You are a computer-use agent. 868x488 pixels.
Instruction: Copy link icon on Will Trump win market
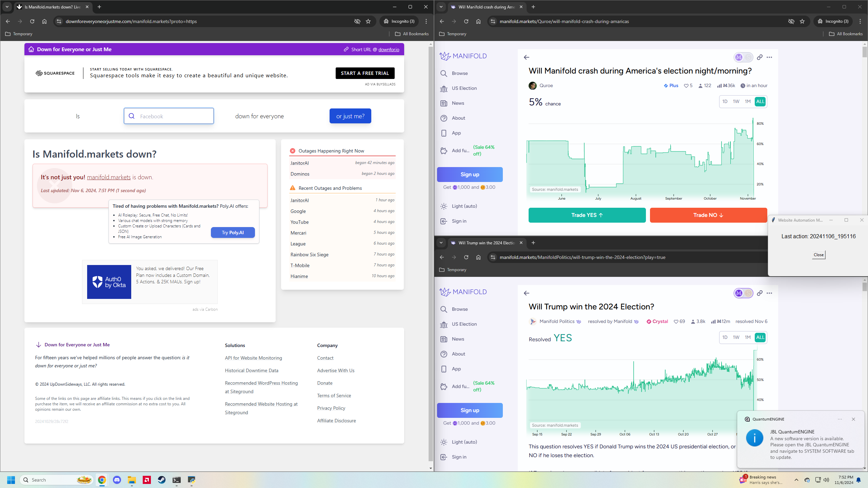759,293
